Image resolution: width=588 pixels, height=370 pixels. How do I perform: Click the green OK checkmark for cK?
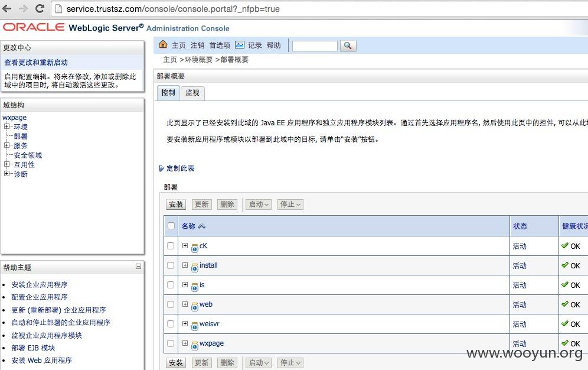click(565, 245)
